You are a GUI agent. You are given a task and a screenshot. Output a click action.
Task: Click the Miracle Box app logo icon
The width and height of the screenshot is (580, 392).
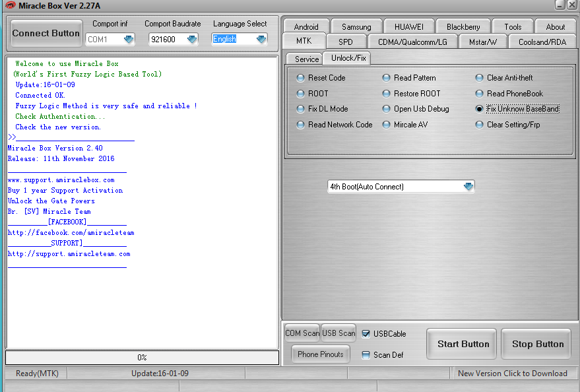click(x=11, y=5)
